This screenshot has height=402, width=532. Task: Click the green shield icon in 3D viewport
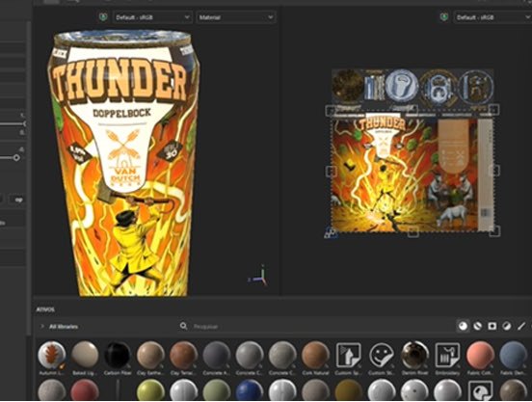point(103,17)
